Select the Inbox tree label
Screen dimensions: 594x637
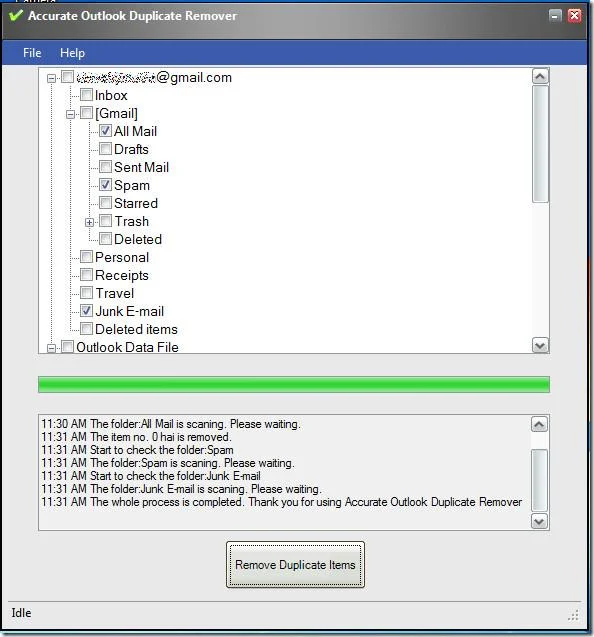pyautogui.click(x=111, y=95)
